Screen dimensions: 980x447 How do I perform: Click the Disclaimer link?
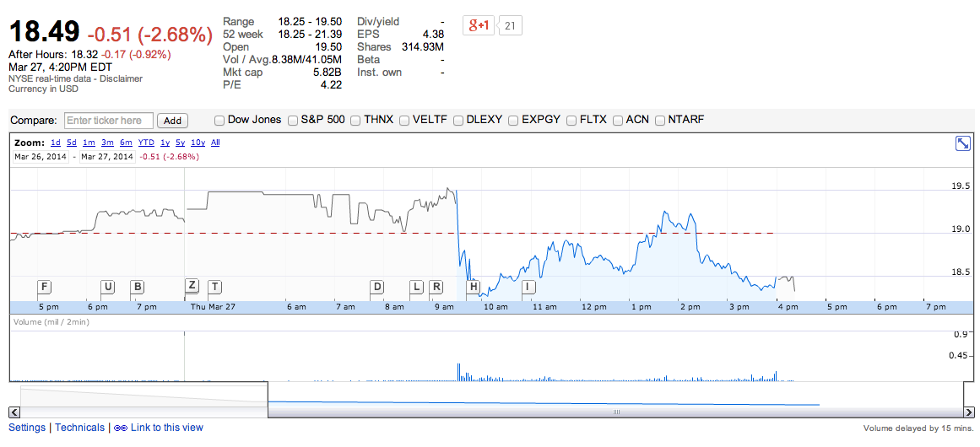click(122, 78)
